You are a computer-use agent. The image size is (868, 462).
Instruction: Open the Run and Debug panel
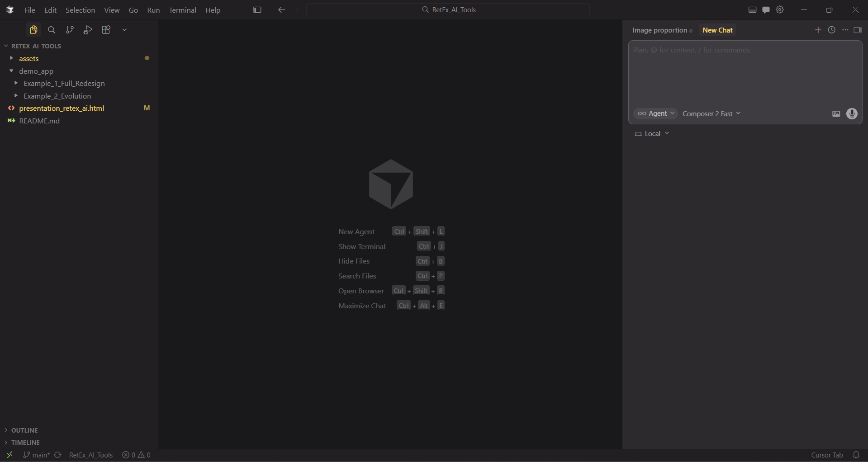(87, 30)
